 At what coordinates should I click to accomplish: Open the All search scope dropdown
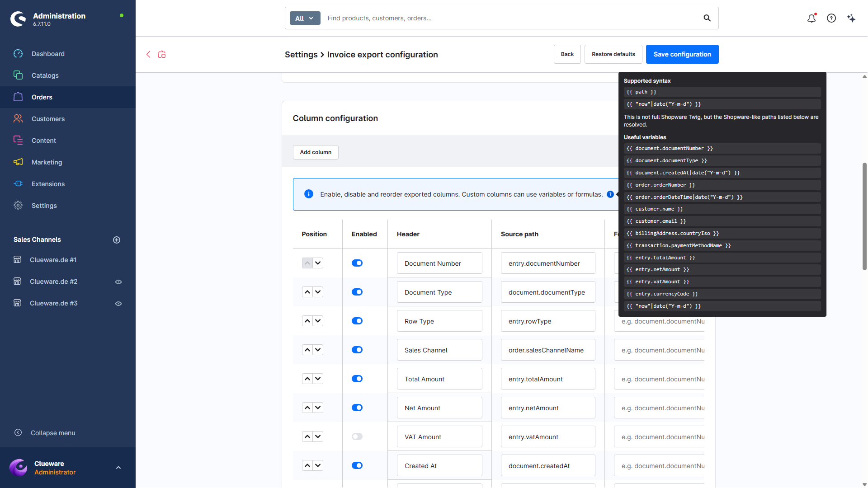[305, 18]
